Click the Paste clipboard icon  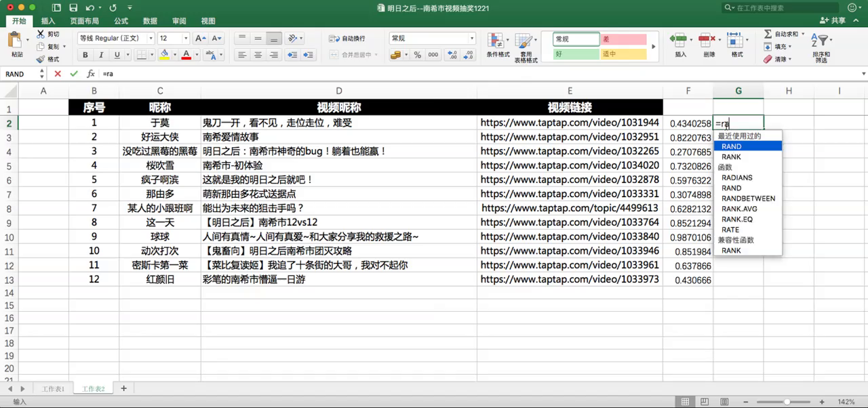pos(16,41)
